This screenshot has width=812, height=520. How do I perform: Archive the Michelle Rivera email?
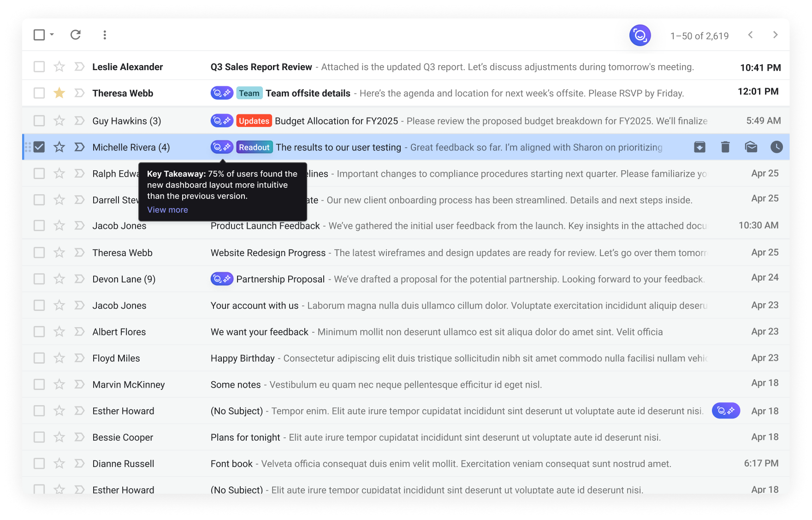(x=699, y=147)
